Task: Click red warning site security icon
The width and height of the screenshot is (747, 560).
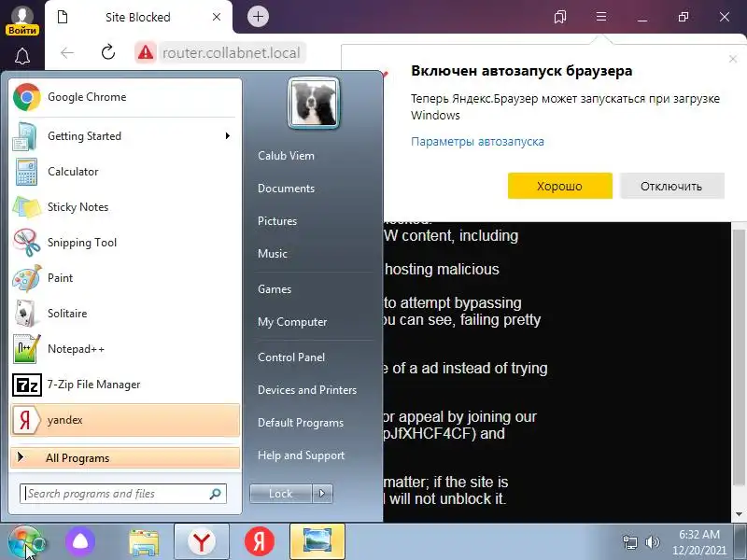Action: point(146,53)
